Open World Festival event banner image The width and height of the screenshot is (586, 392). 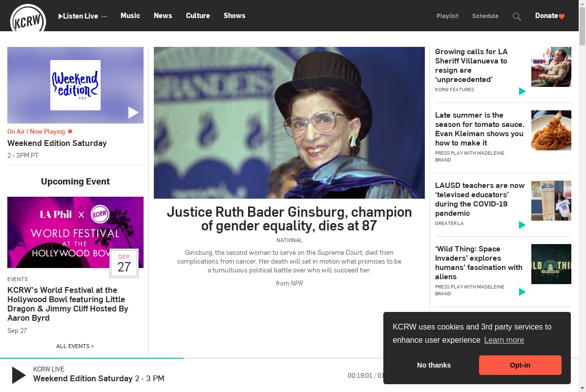75,232
